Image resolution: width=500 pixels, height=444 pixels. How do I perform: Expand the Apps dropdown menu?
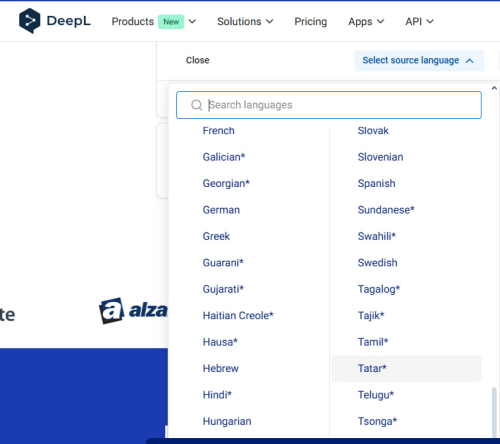pos(366,22)
